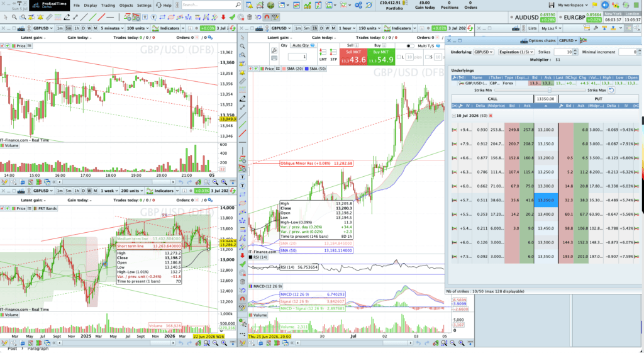The image size is (644, 353).
Task: Select the rectangle shape drawing tool
Action: point(162,17)
